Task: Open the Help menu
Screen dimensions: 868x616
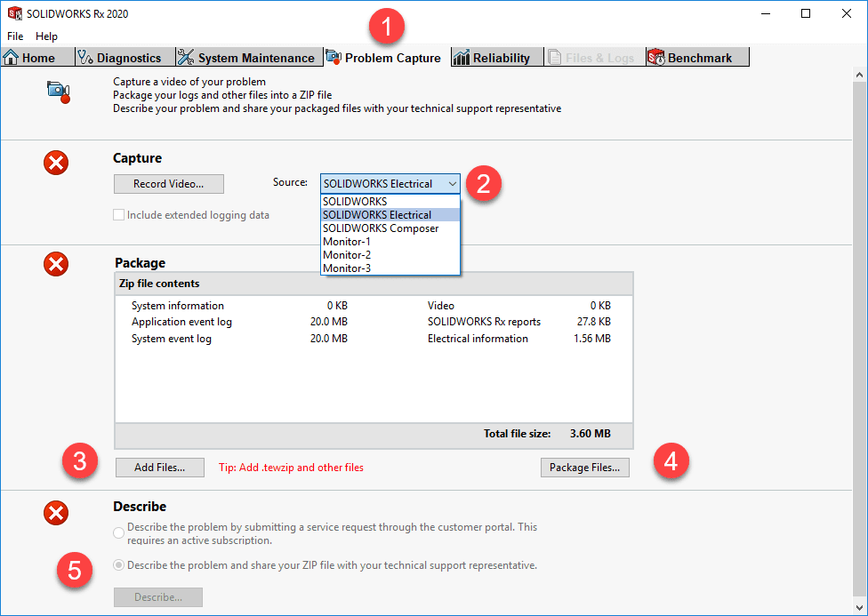Action: [46, 36]
